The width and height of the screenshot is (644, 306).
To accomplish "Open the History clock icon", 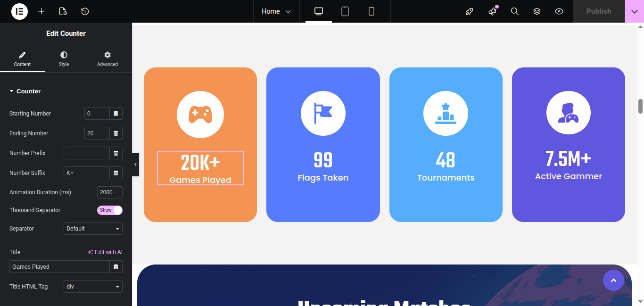I will coord(85,11).
